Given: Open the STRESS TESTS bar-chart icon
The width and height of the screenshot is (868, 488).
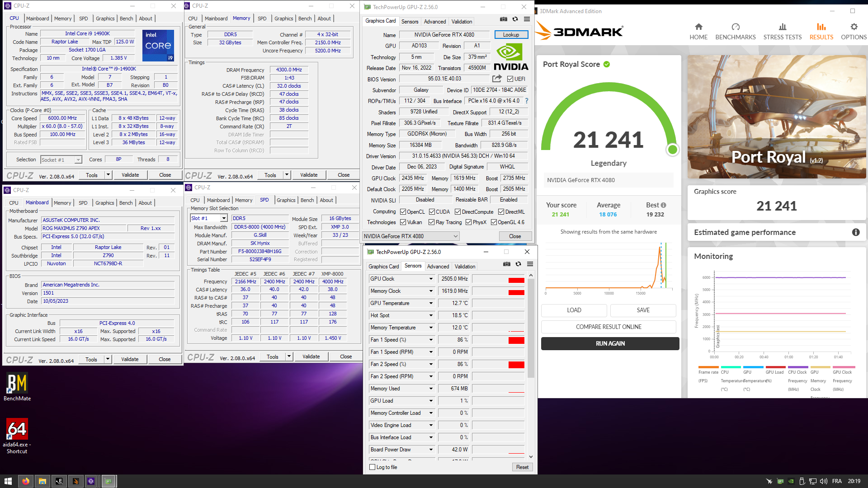Looking at the screenshot, I should pos(783,27).
